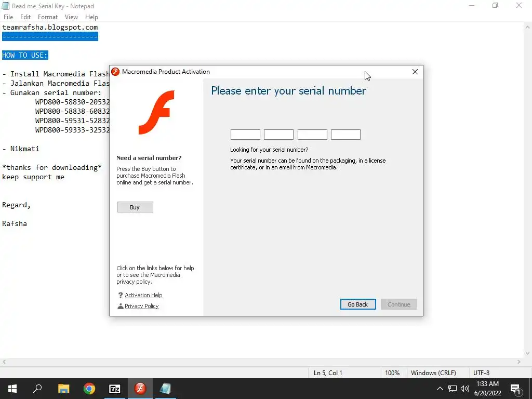The image size is (532, 399).
Task: Open the notification center icon
Action: [x=515, y=389]
